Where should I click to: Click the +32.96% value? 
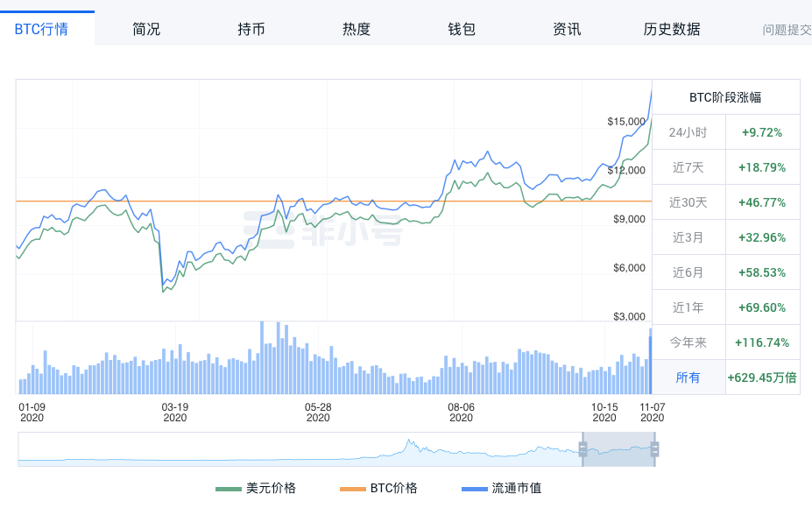pyautogui.click(x=762, y=237)
